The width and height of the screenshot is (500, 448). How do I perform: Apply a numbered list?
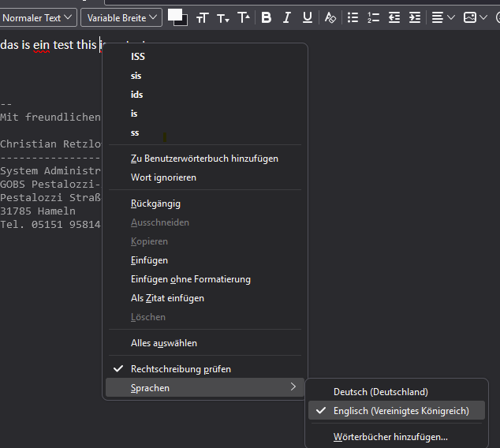(x=373, y=17)
